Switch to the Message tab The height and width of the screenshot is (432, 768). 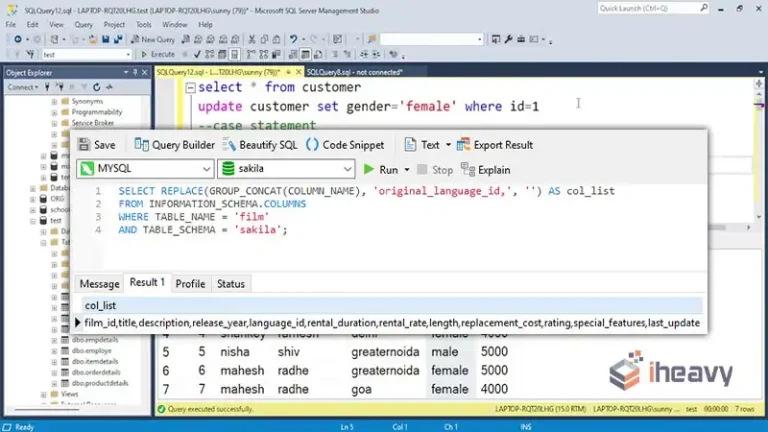pos(99,284)
